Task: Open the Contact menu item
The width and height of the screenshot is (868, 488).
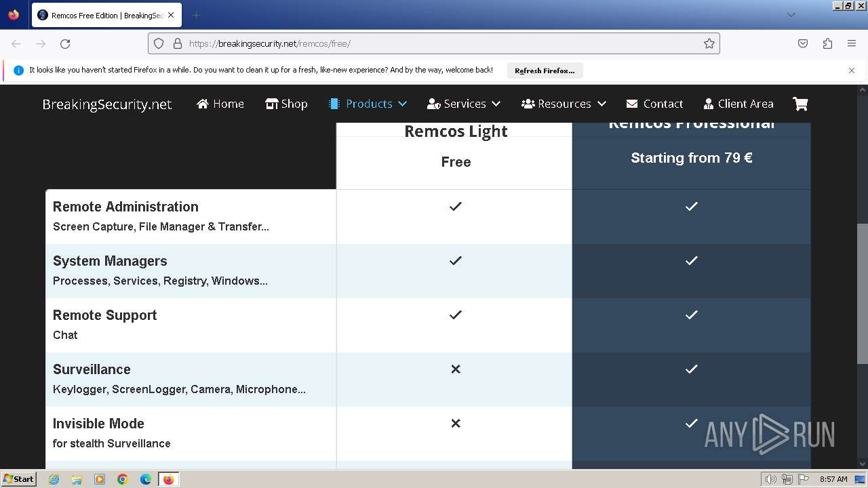Action: (x=654, y=104)
